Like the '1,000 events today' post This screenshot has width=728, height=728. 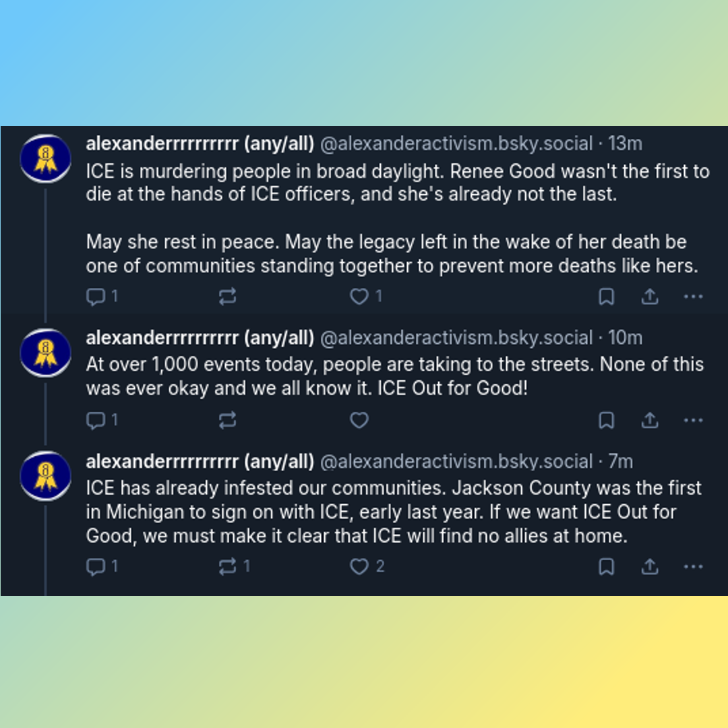coord(359,421)
